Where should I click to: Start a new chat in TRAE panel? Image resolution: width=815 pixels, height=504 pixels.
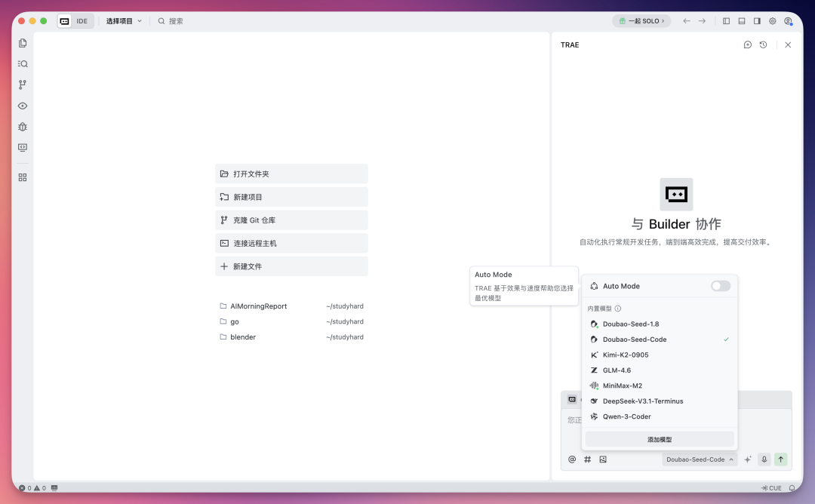[747, 45]
